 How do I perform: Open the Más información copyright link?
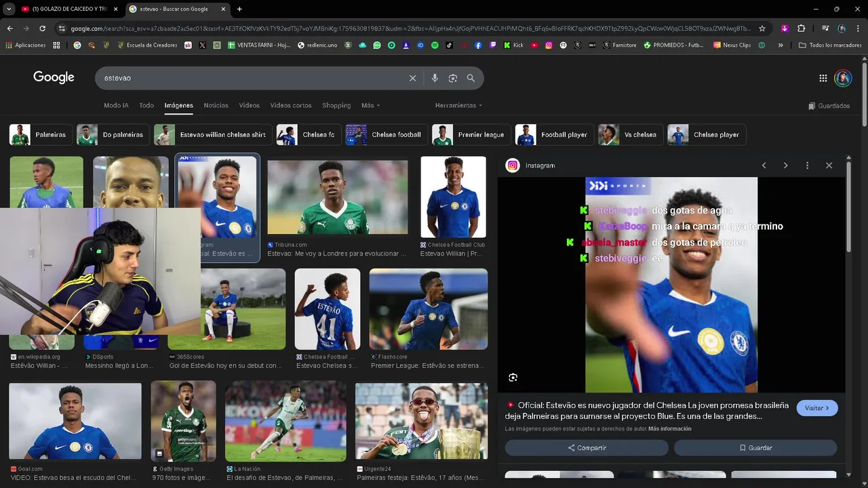point(669,429)
